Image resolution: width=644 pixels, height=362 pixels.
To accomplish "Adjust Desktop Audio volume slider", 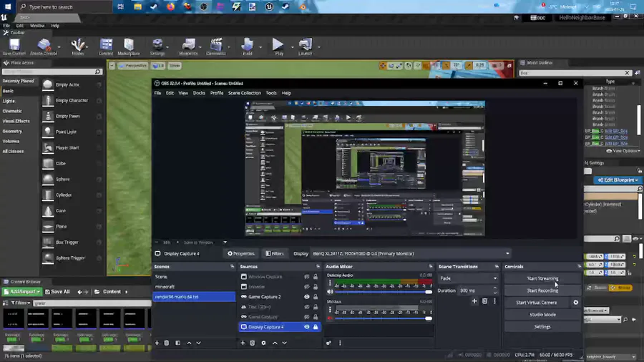I will pos(384,292).
